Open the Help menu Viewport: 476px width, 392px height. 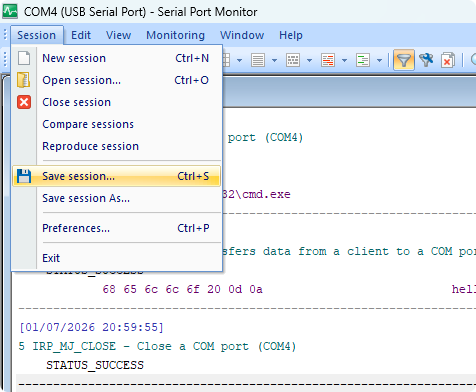click(291, 35)
